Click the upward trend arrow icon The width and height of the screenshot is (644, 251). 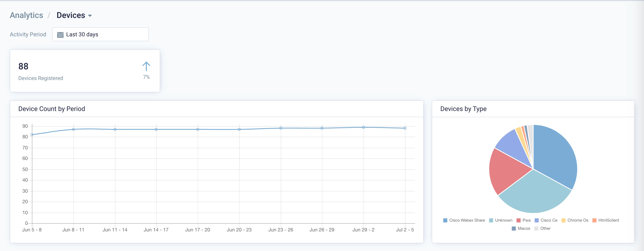click(146, 66)
